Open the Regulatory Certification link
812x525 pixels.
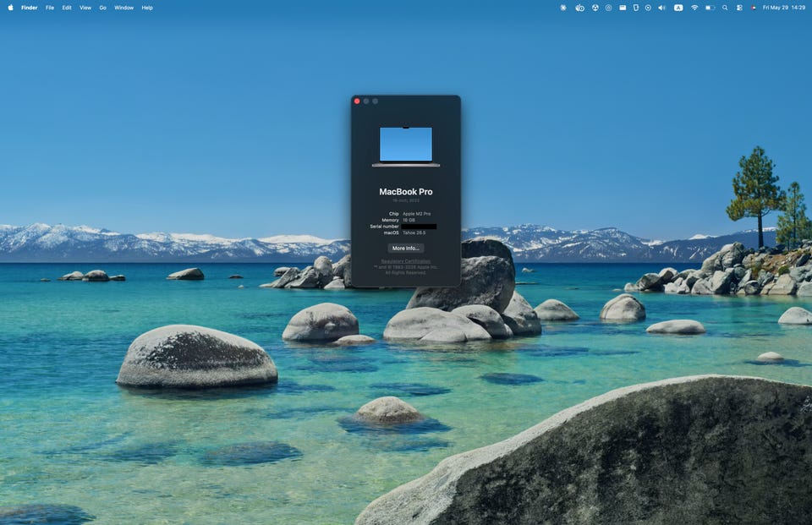click(405, 261)
